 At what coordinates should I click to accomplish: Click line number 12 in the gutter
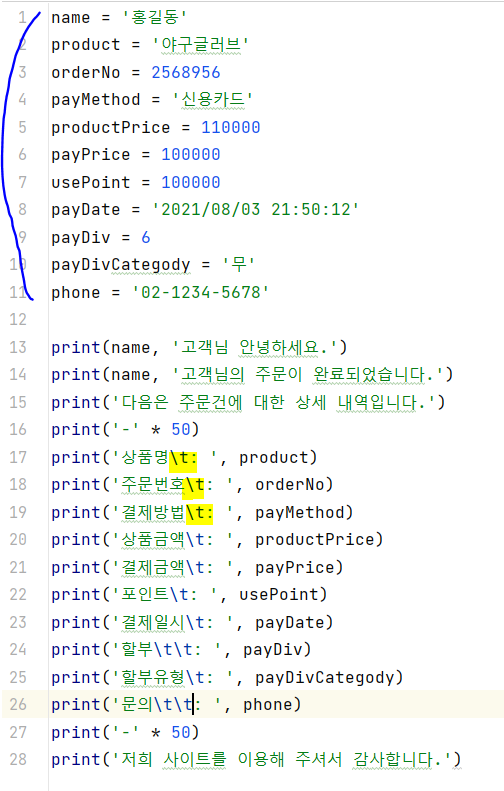point(18,319)
